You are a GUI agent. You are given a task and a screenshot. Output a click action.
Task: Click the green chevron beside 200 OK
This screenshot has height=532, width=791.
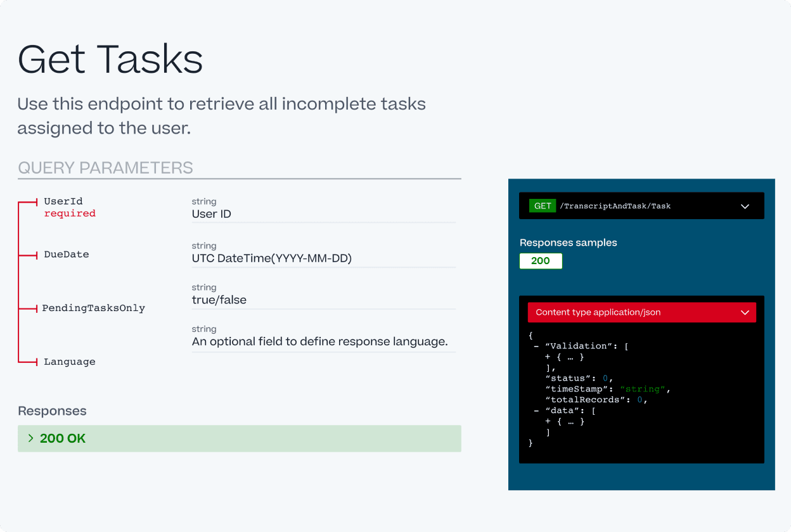pos(30,438)
